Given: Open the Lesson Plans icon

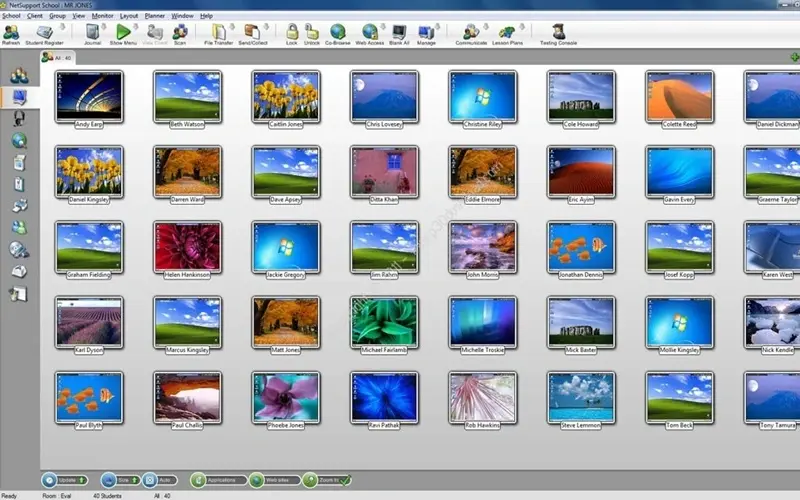Looking at the screenshot, I should click(x=507, y=32).
